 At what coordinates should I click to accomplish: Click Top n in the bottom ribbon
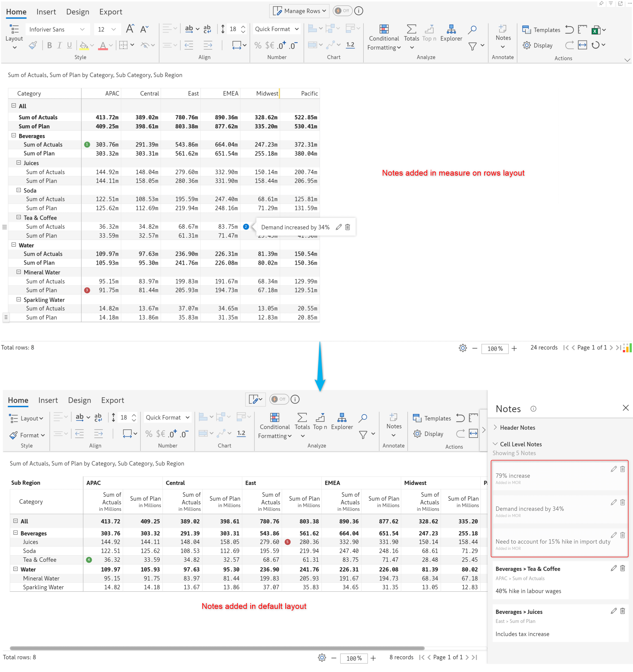(x=320, y=422)
